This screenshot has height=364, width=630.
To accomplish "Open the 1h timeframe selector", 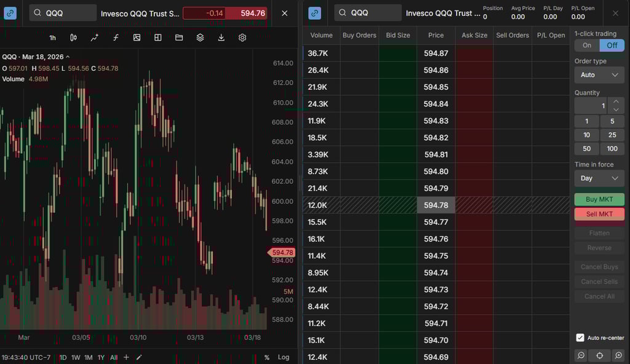I will (53, 38).
